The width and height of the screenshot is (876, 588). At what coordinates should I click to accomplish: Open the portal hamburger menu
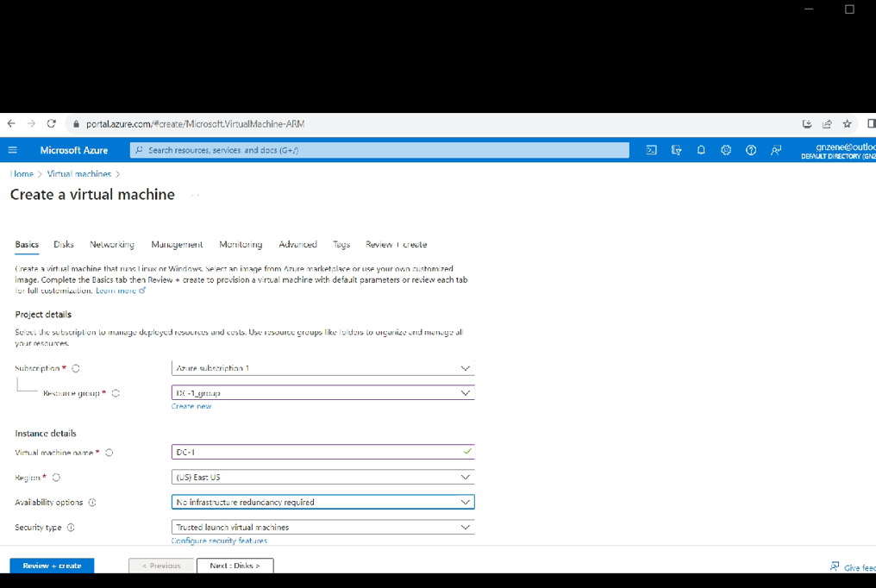pos(12,150)
